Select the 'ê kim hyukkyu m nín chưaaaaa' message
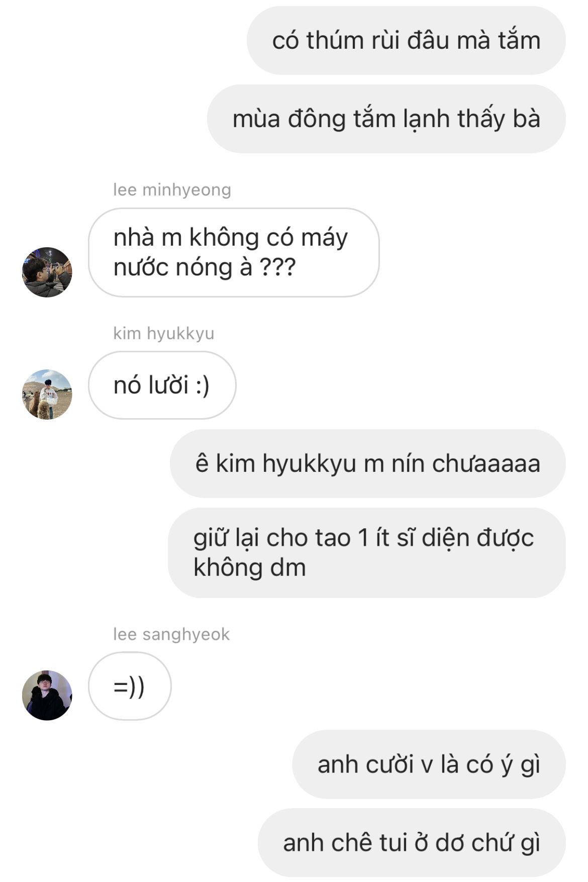Image resolution: width=588 pixels, height=882 pixels. point(368,463)
